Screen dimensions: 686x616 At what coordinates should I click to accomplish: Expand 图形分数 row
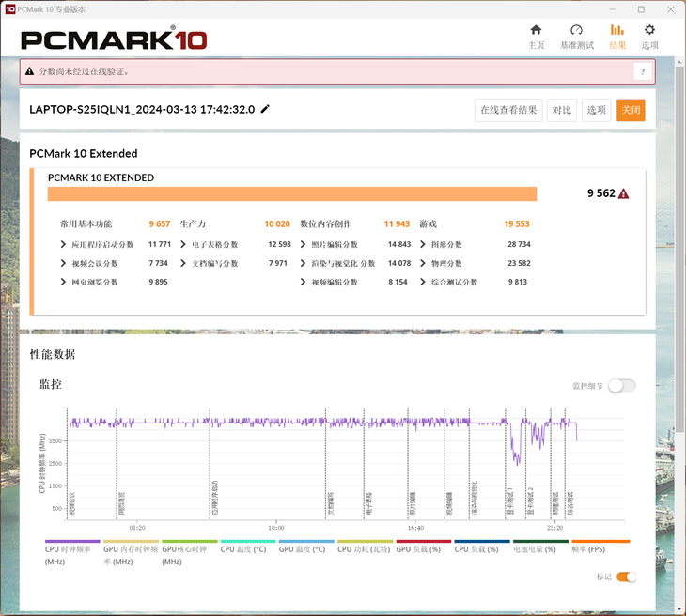(x=423, y=244)
